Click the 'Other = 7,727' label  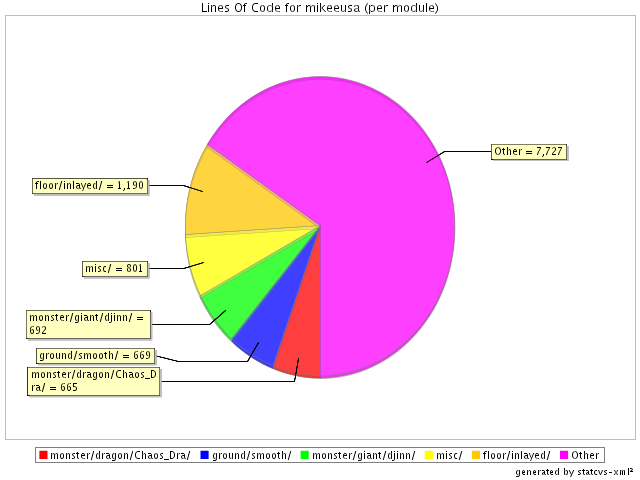(529, 152)
